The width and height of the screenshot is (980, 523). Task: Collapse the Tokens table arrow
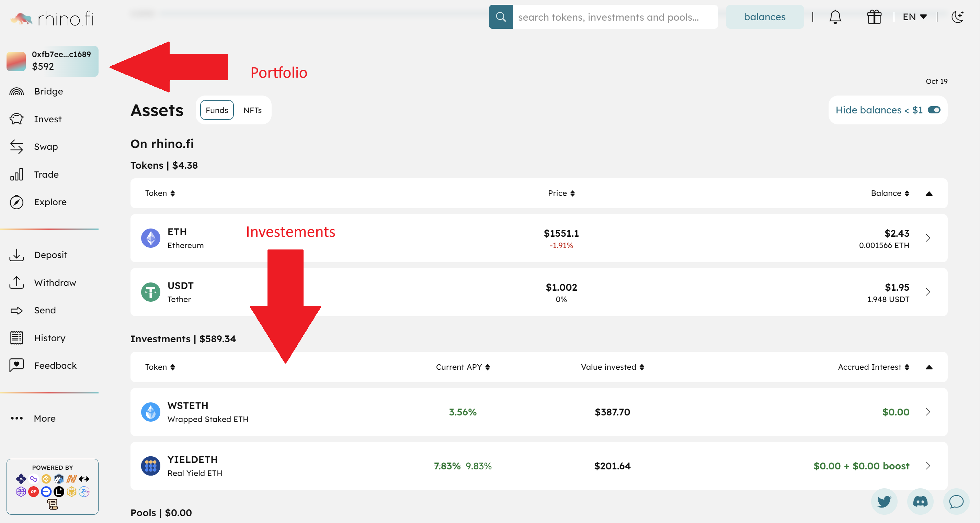point(928,193)
